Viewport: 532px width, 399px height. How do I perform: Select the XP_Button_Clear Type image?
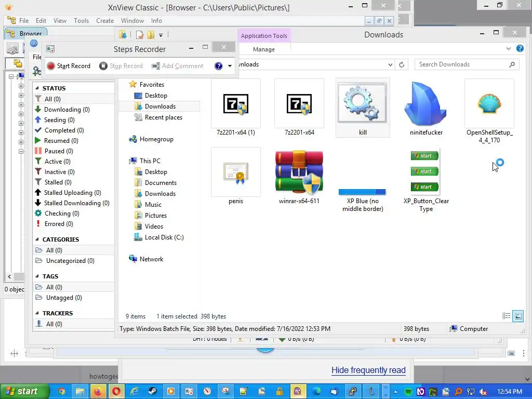[426, 180]
